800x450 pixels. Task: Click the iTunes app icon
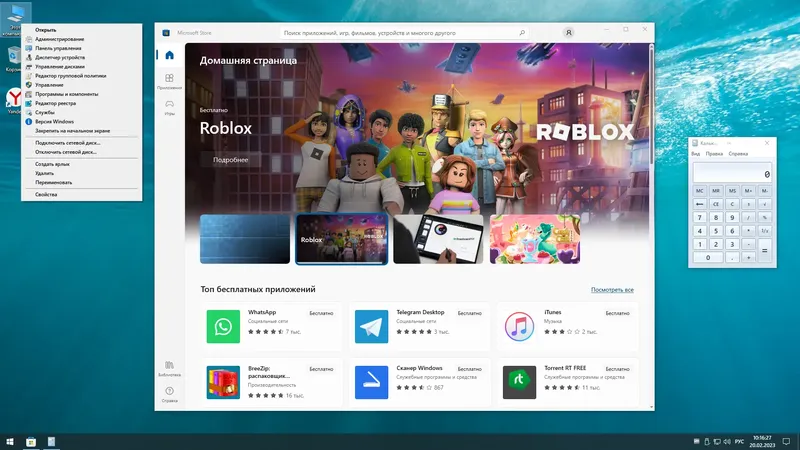[519, 327]
